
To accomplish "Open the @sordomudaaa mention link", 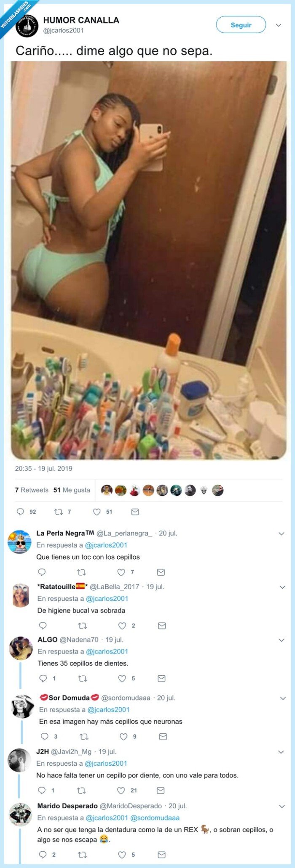I will (155, 818).
